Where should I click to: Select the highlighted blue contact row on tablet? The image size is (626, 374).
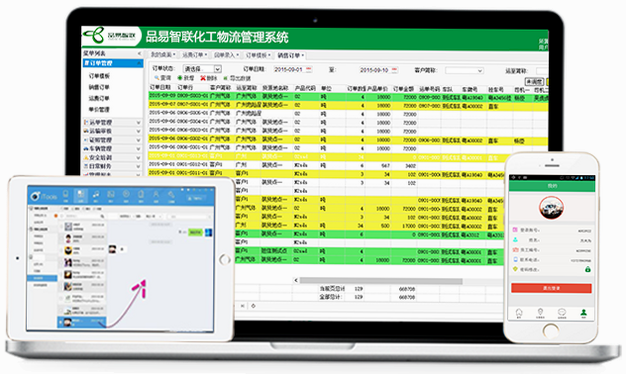[x=82, y=322]
